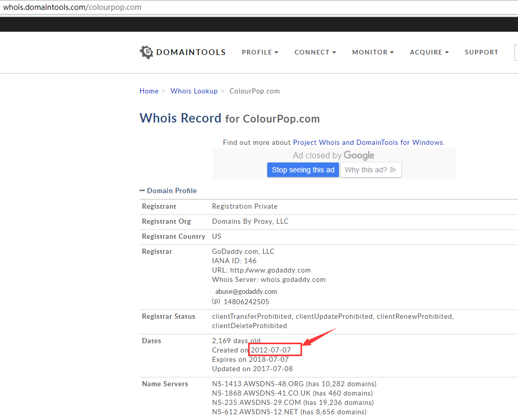Select the Registration Private registrant value
Image resolution: width=518 pixels, height=420 pixels.
245,206
